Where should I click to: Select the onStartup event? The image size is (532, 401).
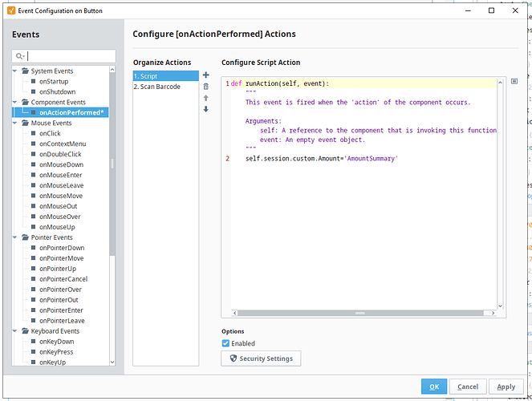click(54, 81)
